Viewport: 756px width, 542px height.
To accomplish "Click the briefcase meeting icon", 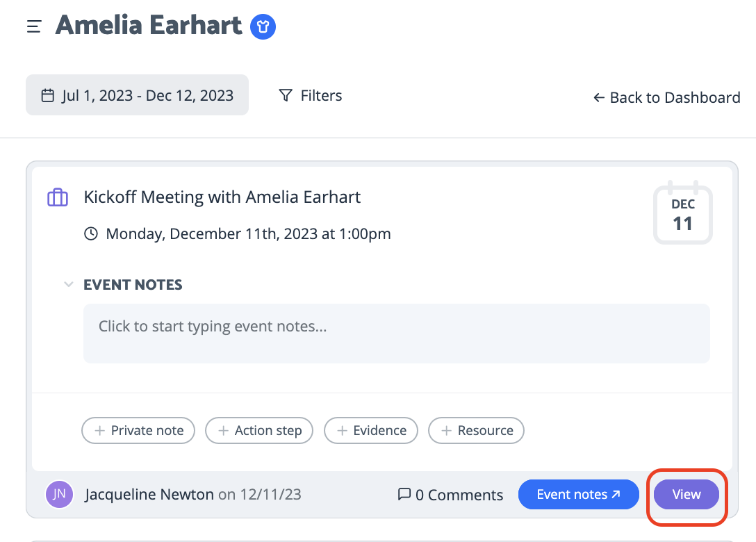I will pos(58,197).
